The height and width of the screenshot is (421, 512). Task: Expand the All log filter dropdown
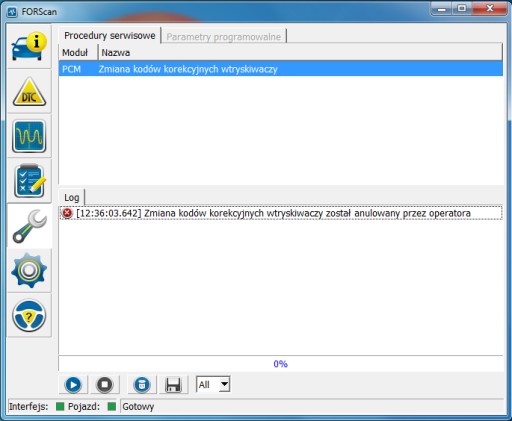click(213, 385)
